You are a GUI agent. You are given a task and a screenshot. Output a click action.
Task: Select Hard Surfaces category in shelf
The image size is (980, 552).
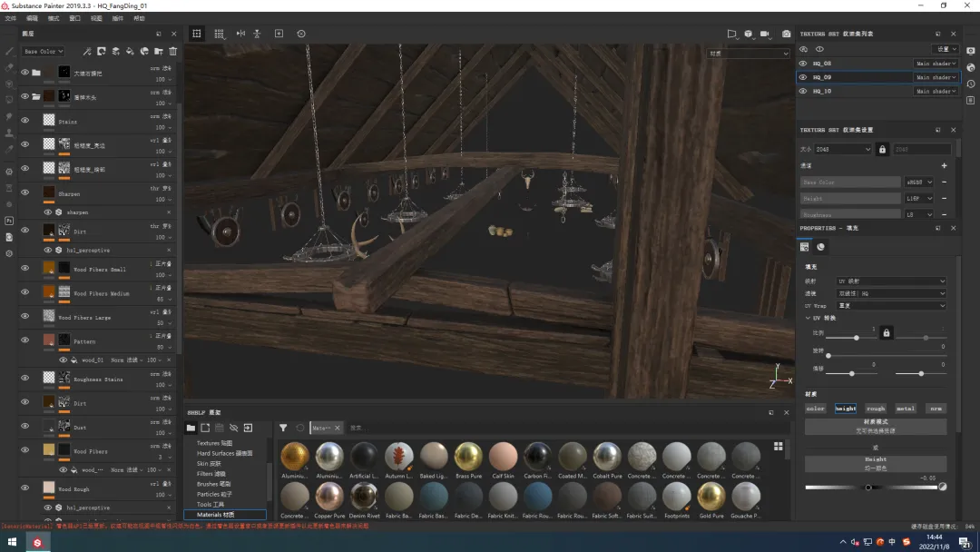(223, 453)
